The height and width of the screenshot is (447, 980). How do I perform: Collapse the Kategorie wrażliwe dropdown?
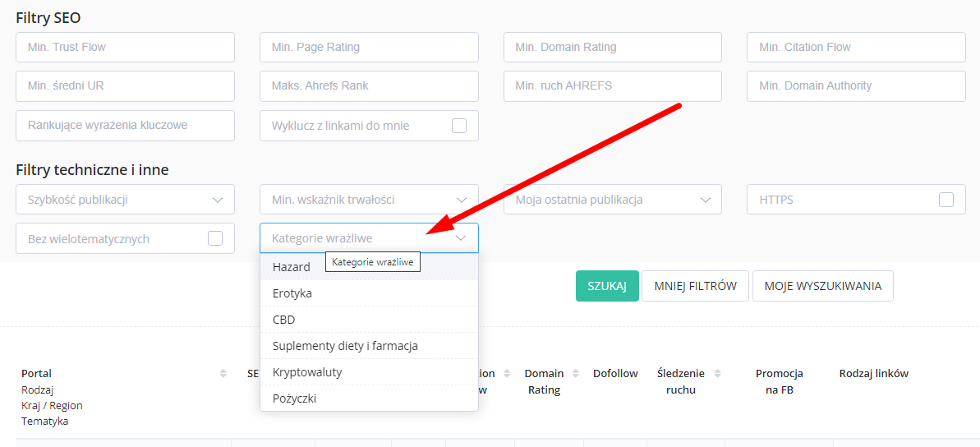[369, 238]
